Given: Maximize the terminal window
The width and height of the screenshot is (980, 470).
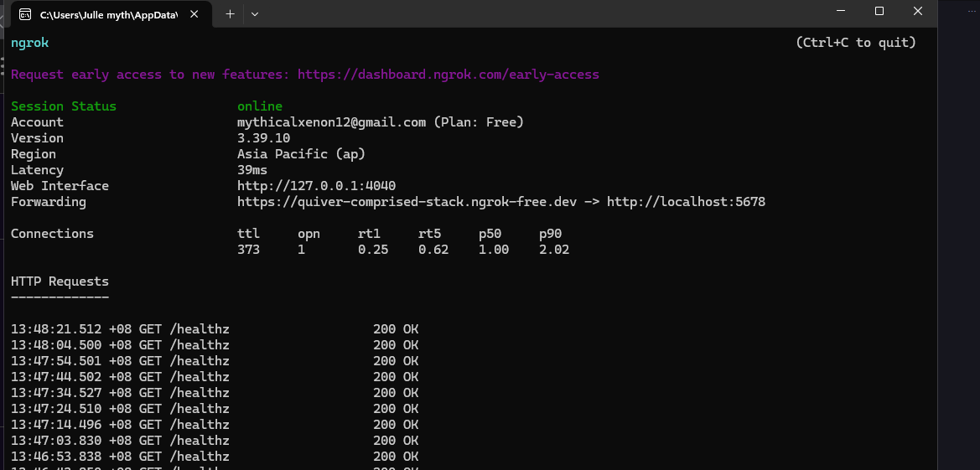Looking at the screenshot, I should (x=879, y=11).
